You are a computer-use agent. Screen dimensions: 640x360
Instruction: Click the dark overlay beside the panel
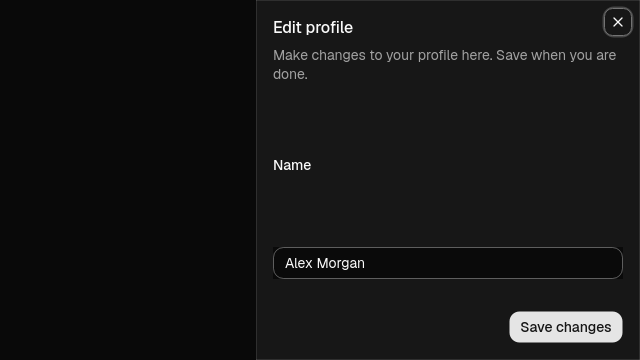coord(128,180)
